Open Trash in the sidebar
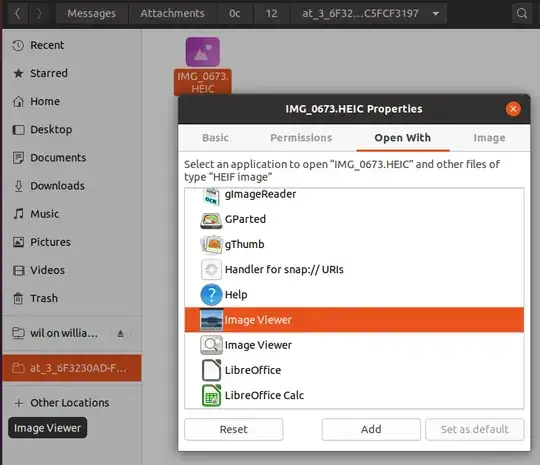540x465 pixels. coord(72,298)
